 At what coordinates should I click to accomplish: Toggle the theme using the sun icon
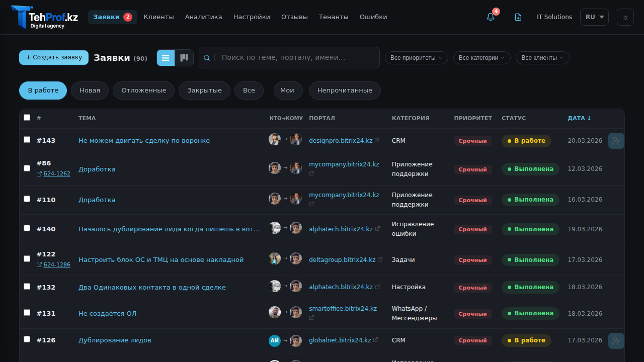coord(625,17)
